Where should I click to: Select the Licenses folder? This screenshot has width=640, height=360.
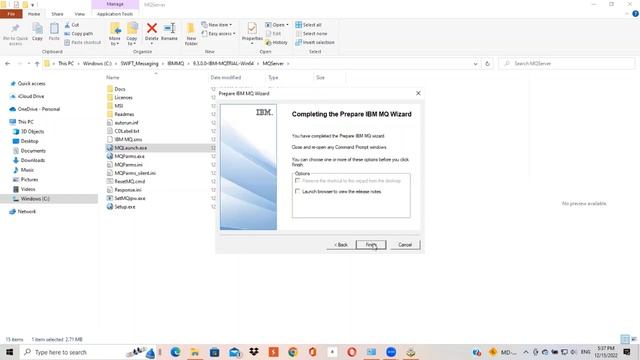123,98
